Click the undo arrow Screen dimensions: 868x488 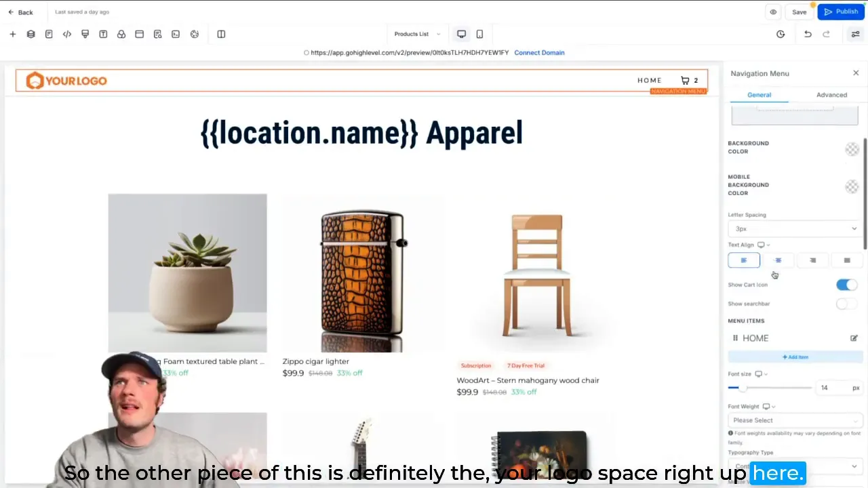tap(808, 34)
